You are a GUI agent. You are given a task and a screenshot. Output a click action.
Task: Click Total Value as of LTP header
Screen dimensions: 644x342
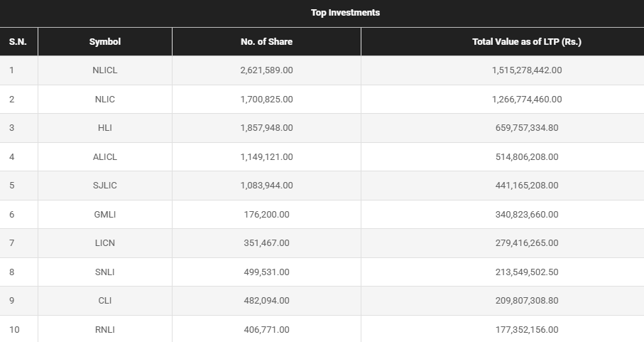(x=526, y=42)
